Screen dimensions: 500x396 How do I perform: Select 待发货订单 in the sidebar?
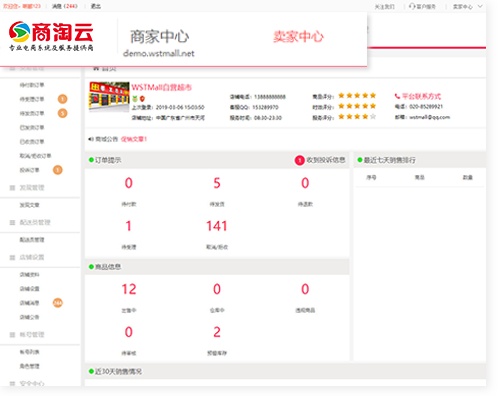point(32,113)
